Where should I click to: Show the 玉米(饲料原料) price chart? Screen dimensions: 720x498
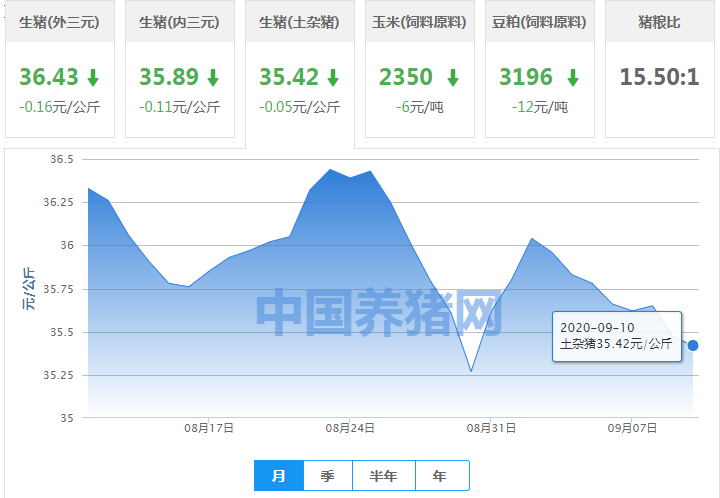click(420, 21)
